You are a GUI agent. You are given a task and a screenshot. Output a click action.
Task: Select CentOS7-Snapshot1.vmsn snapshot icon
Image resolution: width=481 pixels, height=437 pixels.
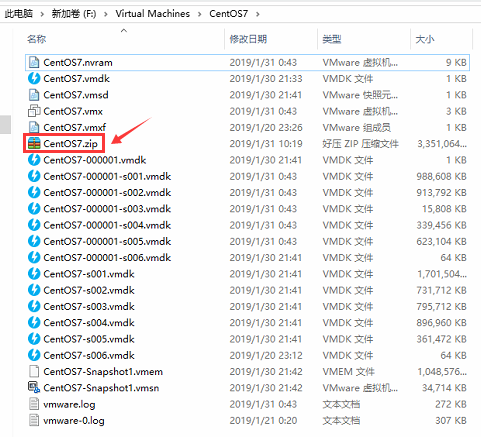tap(34, 388)
